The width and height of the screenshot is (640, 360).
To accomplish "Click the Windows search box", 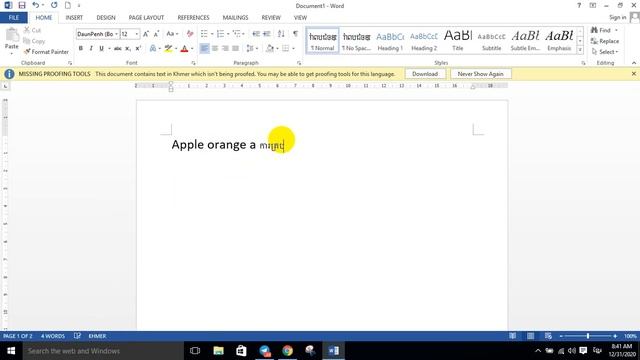I will (x=103, y=351).
